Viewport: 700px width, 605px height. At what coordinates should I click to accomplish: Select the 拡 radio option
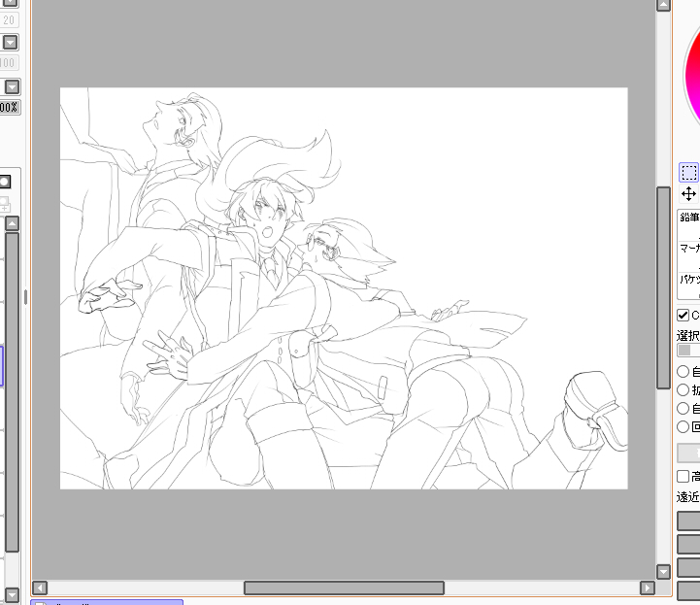pos(683,389)
